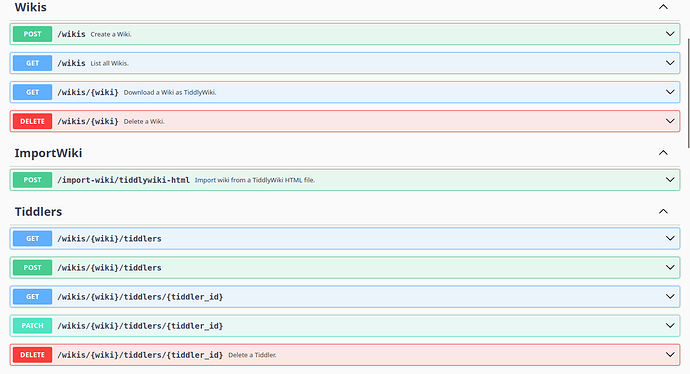Click POST badge for import-wiki endpoint
This screenshot has width=690, height=374.
coord(33,180)
